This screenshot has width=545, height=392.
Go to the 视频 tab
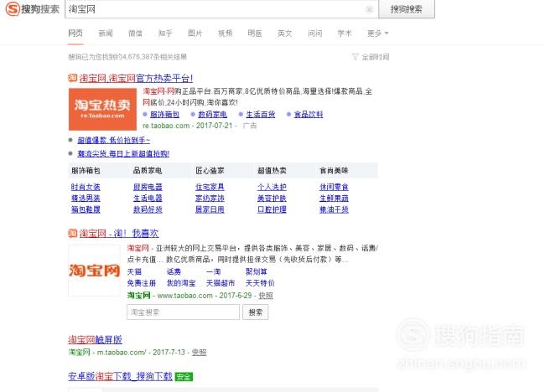coord(225,34)
